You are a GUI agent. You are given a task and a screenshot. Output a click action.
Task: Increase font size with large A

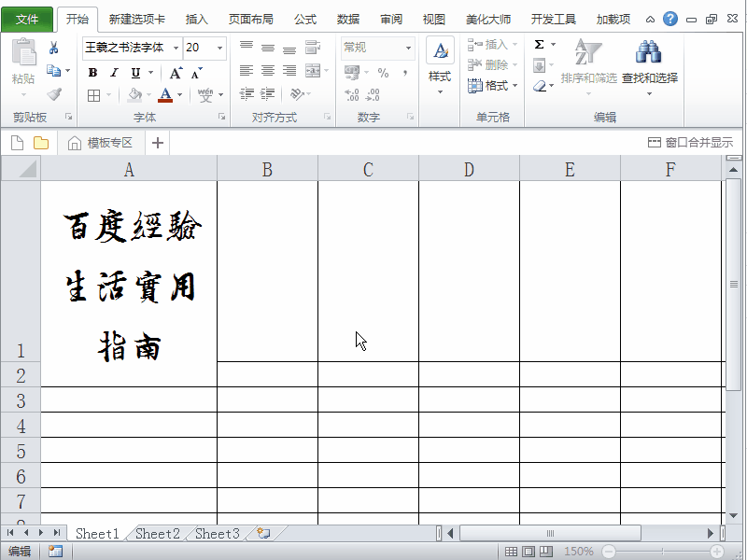(x=176, y=73)
